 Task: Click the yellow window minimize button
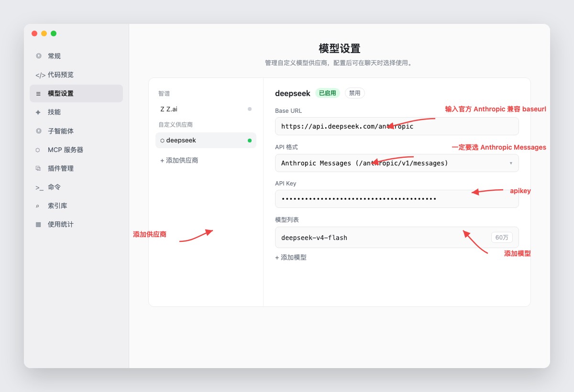(44, 33)
